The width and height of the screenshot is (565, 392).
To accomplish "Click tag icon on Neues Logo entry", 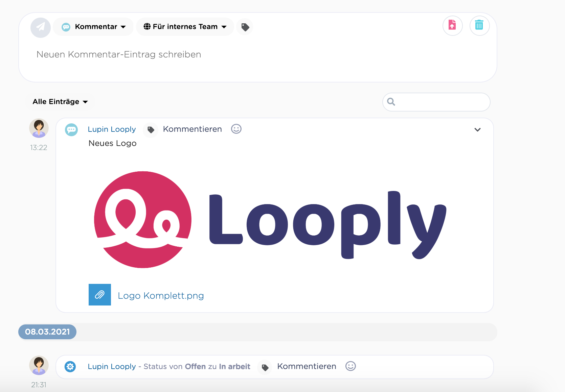I will 151,130.
